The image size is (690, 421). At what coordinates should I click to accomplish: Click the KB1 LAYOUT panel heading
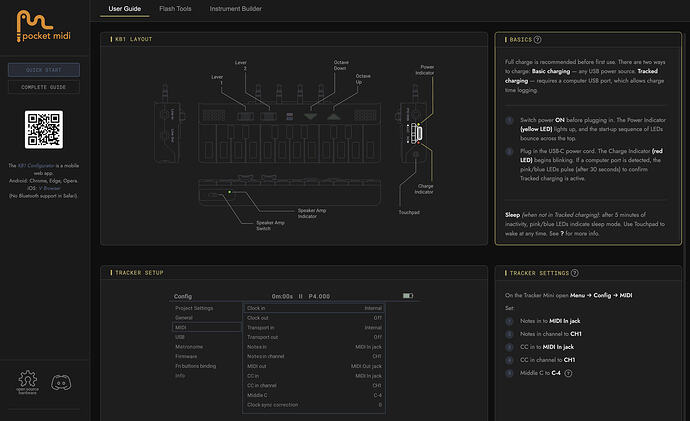coord(134,39)
